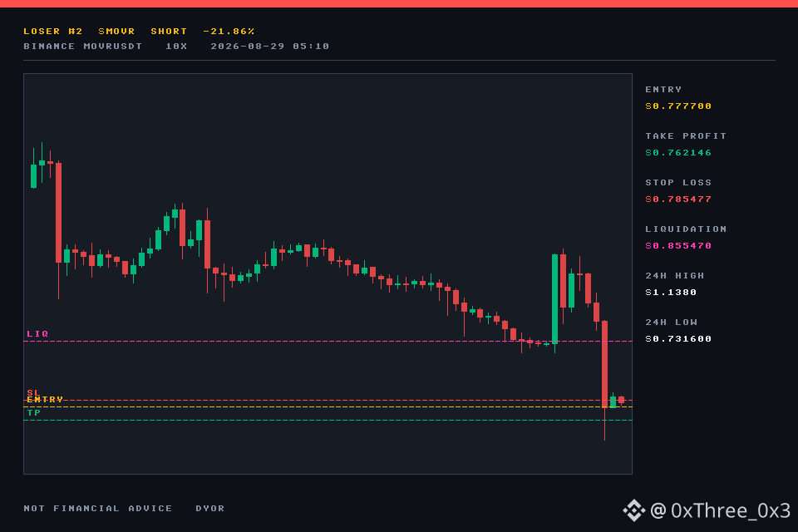Click the "LIQUIDATION" heading
Image resolution: width=798 pixels, height=532 pixels.
[x=686, y=229]
